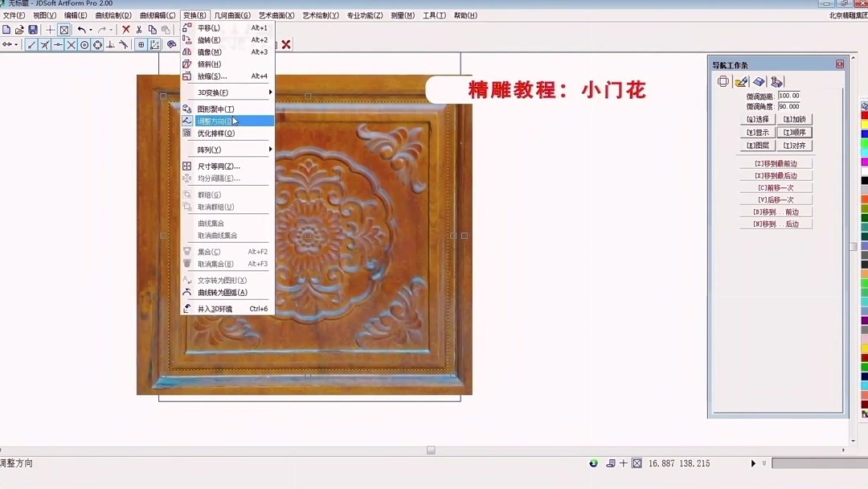Toggle the intersection snap tool
This screenshot has width=868, height=489.
pyautogui.click(x=72, y=44)
